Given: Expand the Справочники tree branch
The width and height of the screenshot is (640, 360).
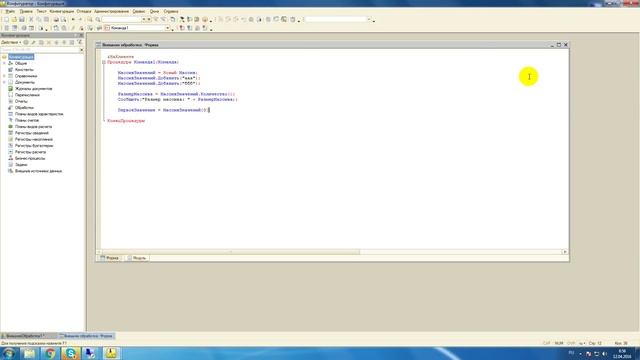Looking at the screenshot, I should tap(4, 76).
